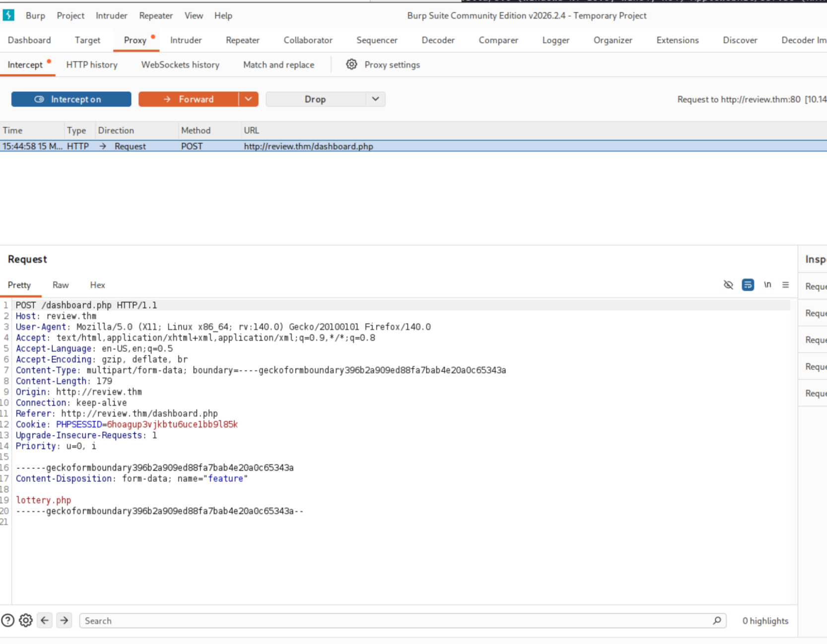Switch to the Comparer tab

[x=498, y=40]
